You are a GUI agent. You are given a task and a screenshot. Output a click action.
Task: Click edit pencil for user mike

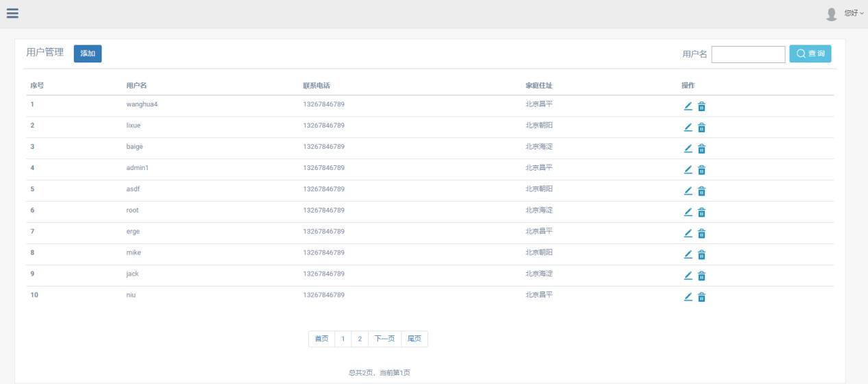[x=689, y=255]
